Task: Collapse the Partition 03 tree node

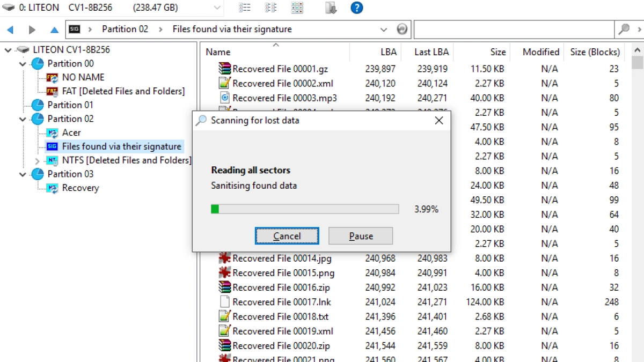Action: click(23, 174)
